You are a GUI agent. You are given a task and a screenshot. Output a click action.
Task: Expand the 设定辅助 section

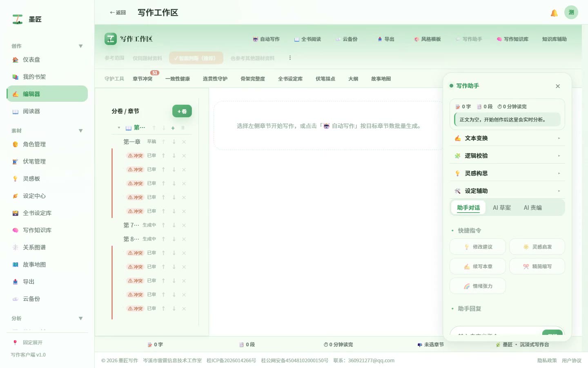click(507, 191)
